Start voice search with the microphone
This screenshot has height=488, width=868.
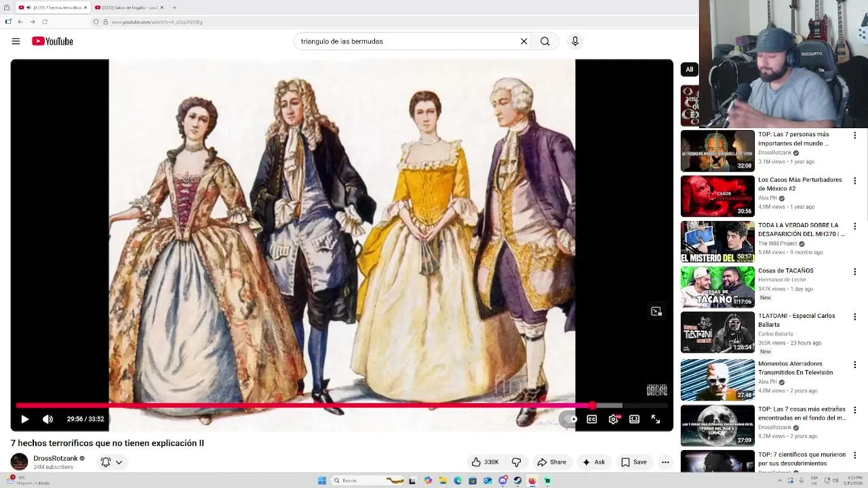tap(575, 41)
